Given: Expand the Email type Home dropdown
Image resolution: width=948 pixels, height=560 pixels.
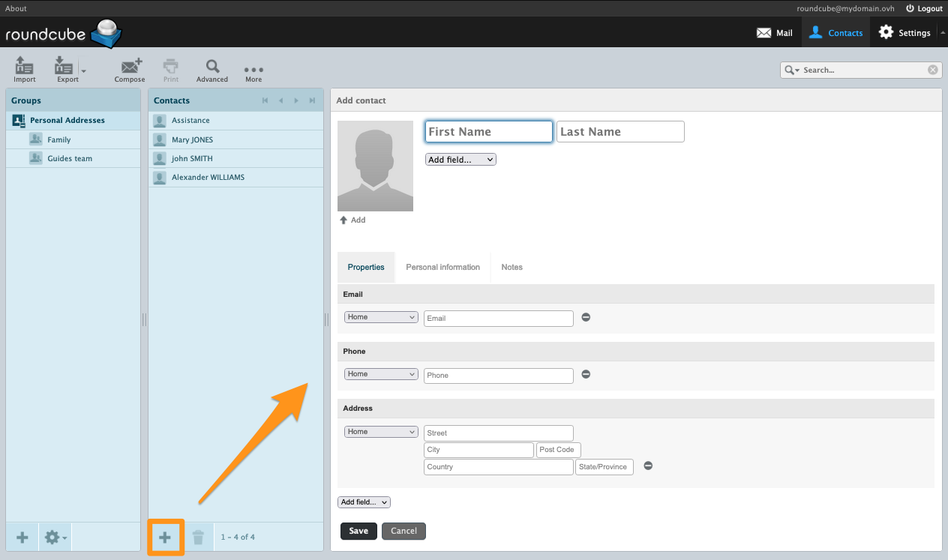Looking at the screenshot, I should [381, 317].
